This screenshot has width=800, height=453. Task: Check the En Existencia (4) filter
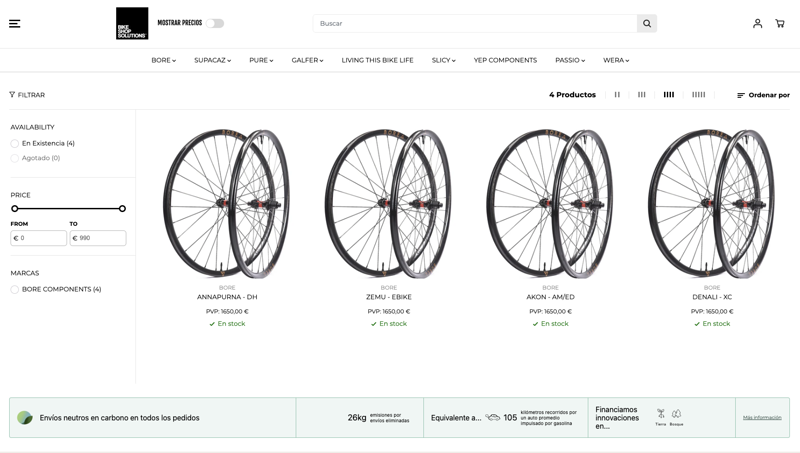(x=15, y=144)
